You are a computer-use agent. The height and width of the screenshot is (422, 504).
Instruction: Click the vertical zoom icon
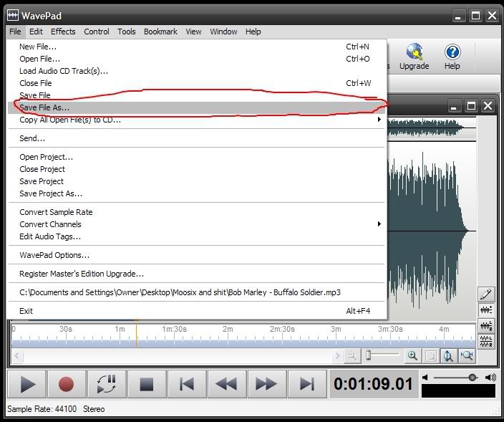[x=448, y=356]
